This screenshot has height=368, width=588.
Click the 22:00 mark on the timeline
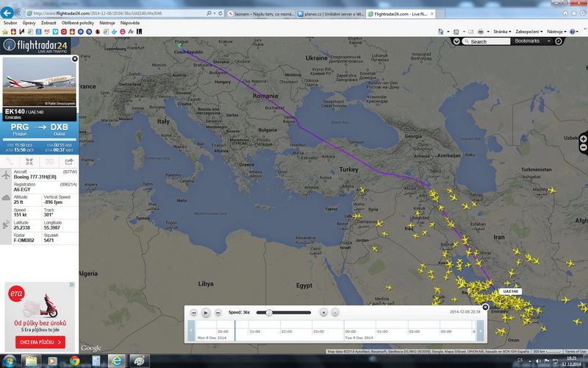click(287, 332)
